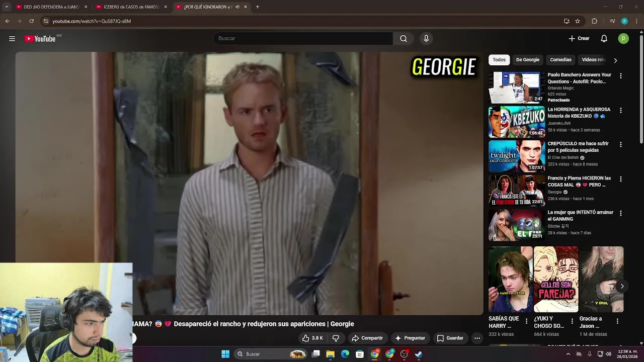Image resolution: width=644 pixels, height=362 pixels.
Task: Filter by Videos relacionados chip
Action: pos(593,60)
